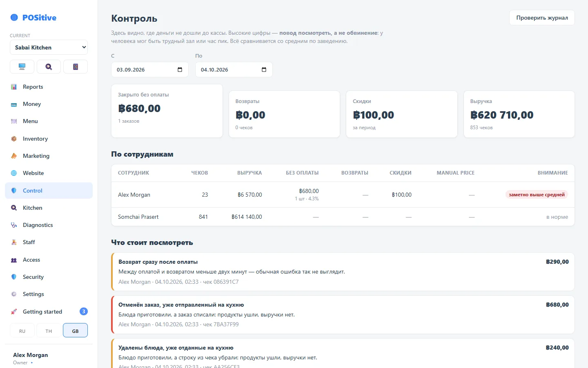Open the calculator icon button
The height and width of the screenshot is (368, 588).
[76, 67]
